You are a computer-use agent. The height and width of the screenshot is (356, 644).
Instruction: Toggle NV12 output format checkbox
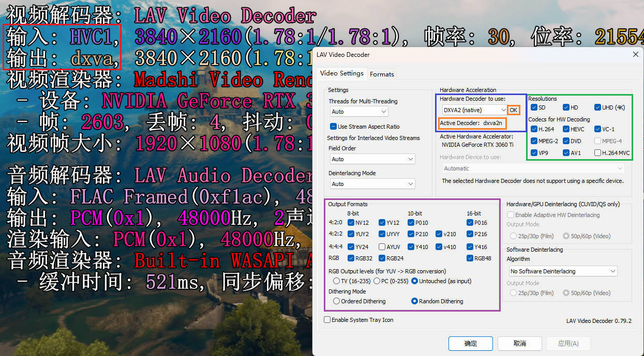click(x=350, y=223)
